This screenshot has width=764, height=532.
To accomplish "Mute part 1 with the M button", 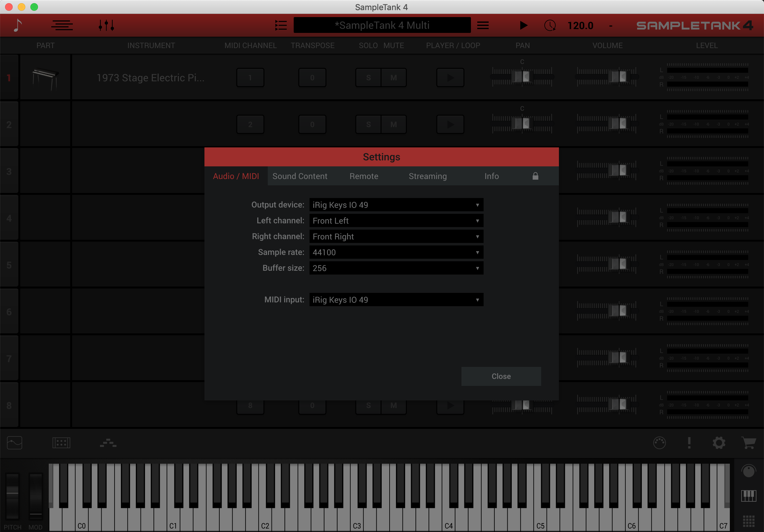I will coord(393,77).
